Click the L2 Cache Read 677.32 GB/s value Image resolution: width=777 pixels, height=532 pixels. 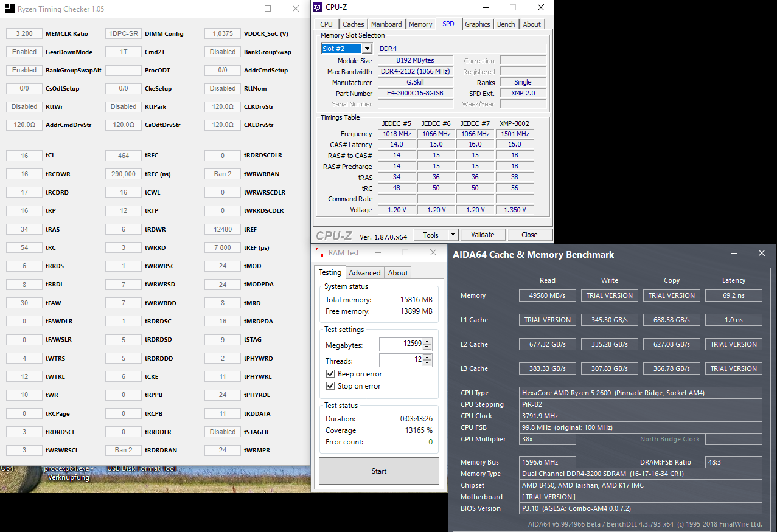[548, 344]
